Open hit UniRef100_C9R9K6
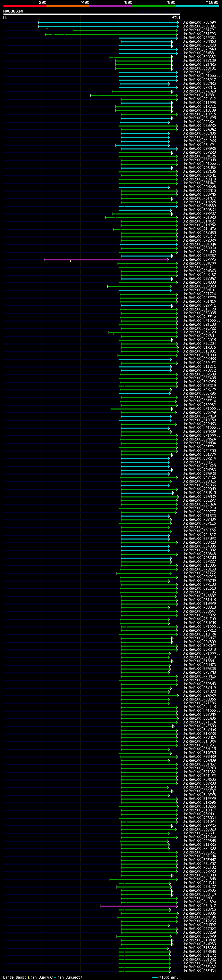 (199, 149)
